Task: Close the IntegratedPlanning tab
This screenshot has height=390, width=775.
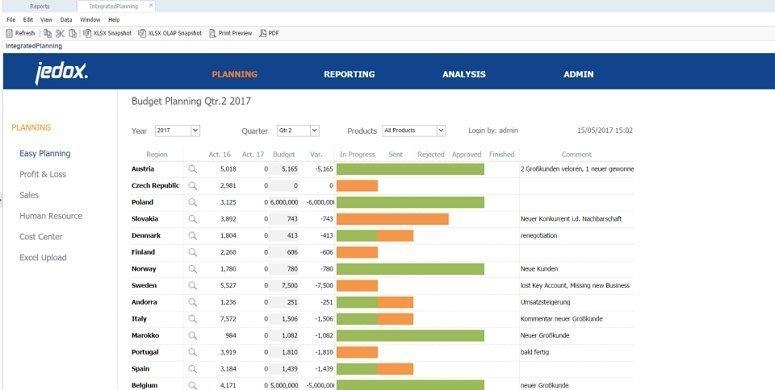Action: point(151,6)
